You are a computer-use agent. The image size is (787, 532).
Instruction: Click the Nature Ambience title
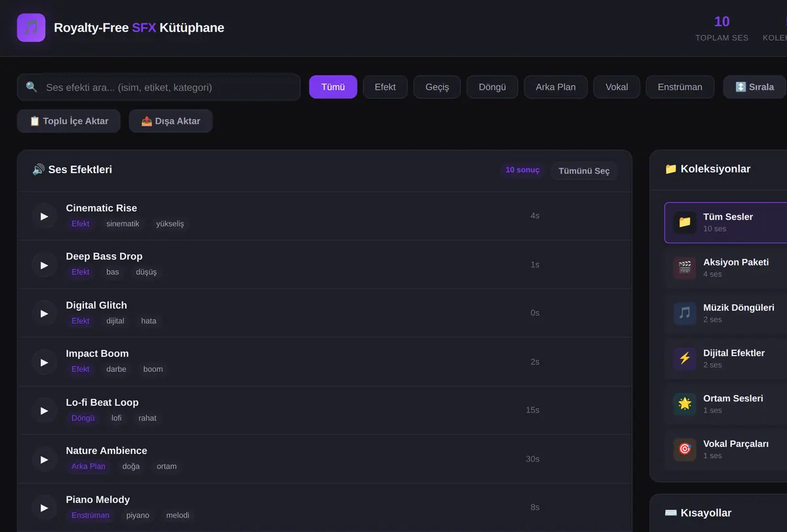pos(106,451)
